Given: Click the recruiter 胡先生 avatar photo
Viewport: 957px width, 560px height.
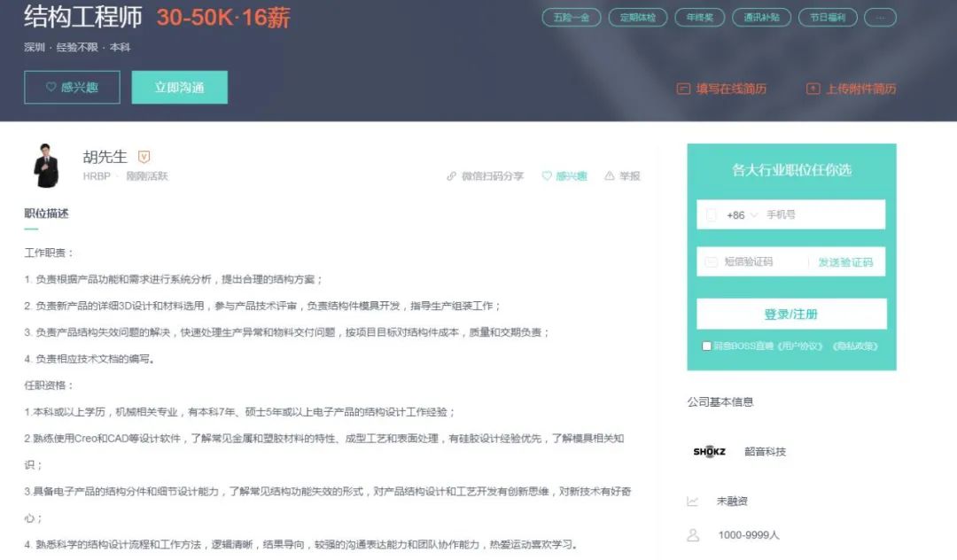Looking at the screenshot, I should [46, 166].
